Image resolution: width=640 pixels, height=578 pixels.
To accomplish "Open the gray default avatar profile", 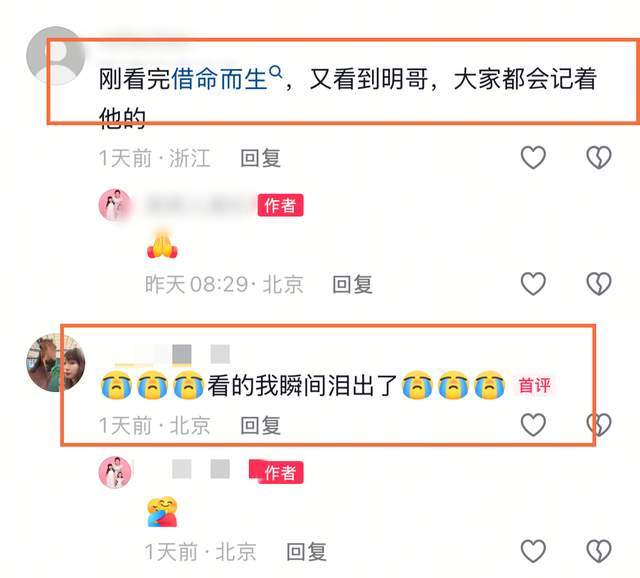I will pos(56,56).
